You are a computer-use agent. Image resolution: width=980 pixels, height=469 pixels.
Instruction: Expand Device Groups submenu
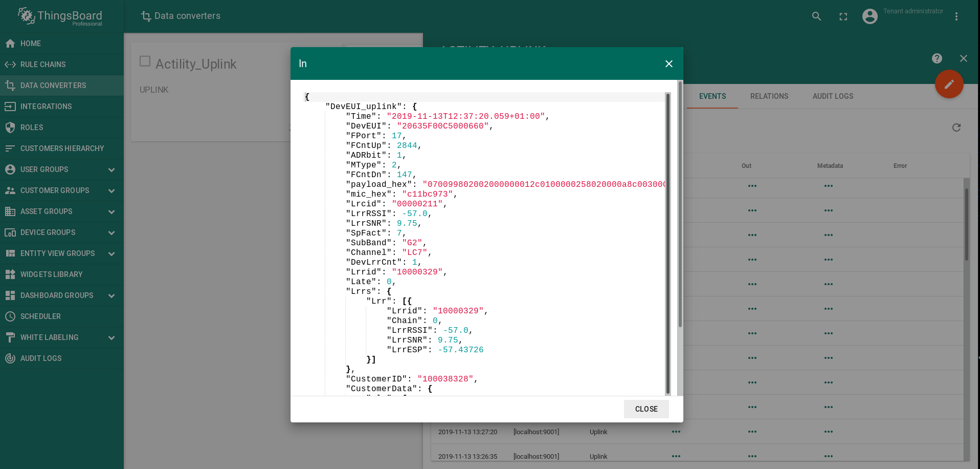pyautogui.click(x=112, y=233)
